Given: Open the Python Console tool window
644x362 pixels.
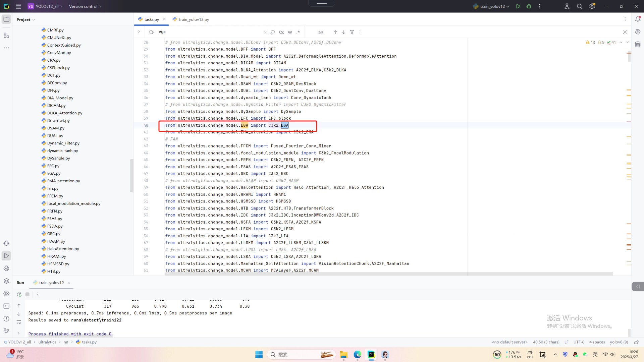Looking at the screenshot, I should (x=6, y=268).
